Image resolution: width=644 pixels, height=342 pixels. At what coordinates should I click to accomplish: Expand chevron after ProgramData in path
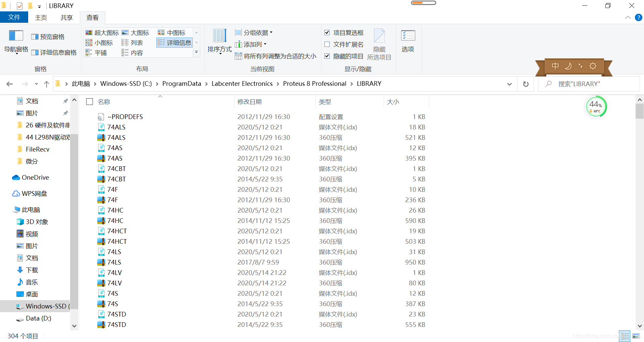coord(206,84)
